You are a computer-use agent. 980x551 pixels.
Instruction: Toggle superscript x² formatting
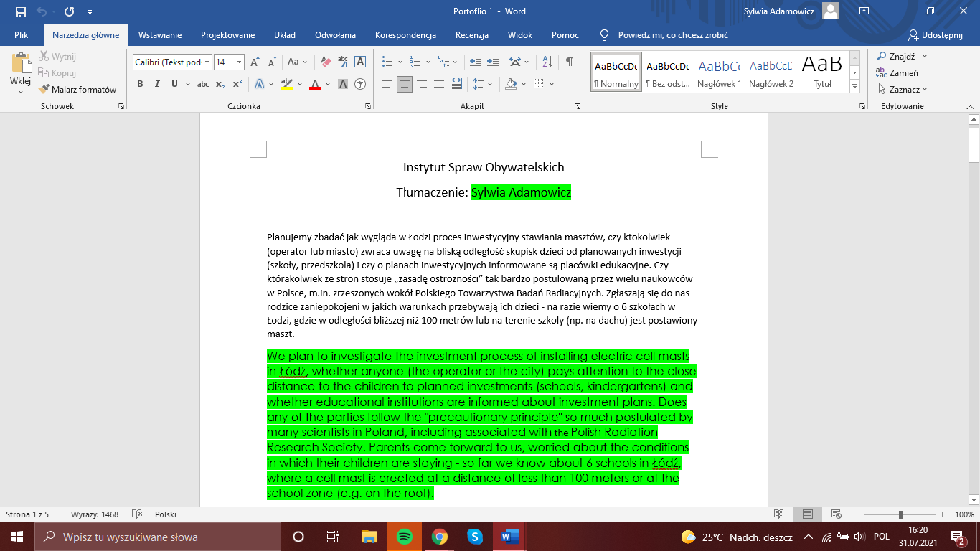(x=237, y=84)
